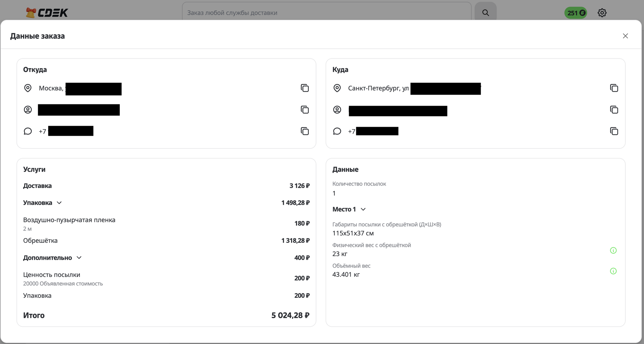644x344 pixels.
Task: Click the CDEK logo
Action: 47,13
